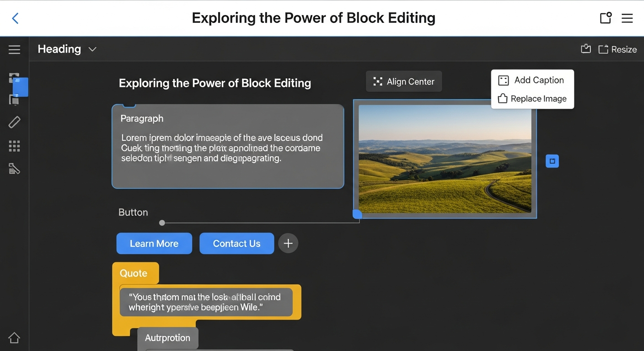Viewport: 644px width, 351px height.
Task: Click the notification page icon in header
Action: [606, 18]
